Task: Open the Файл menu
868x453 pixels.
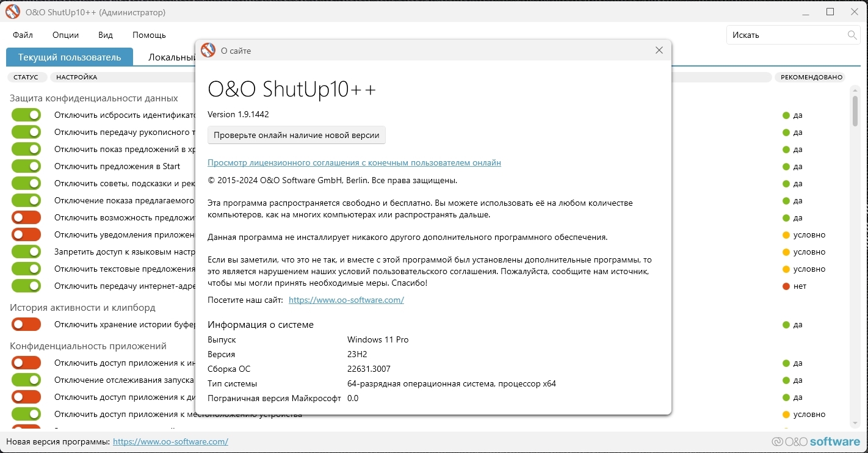Action: [23, 35]
